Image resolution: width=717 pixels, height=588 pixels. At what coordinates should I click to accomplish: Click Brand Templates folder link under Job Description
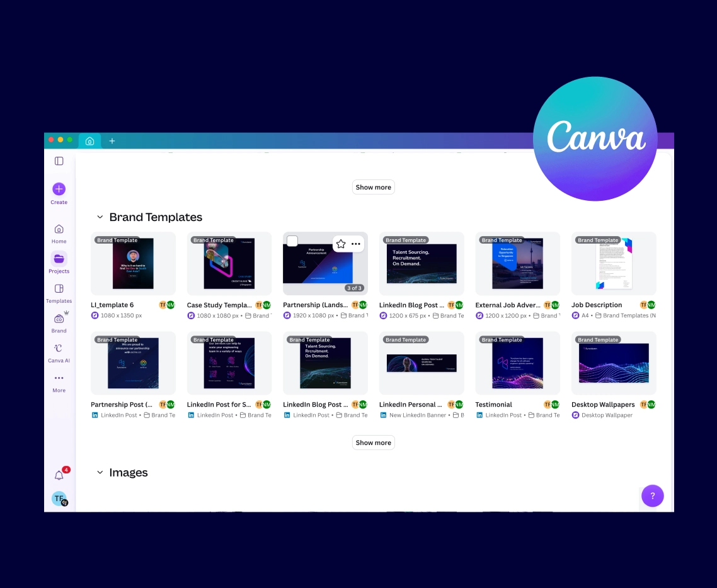point(625,315)
